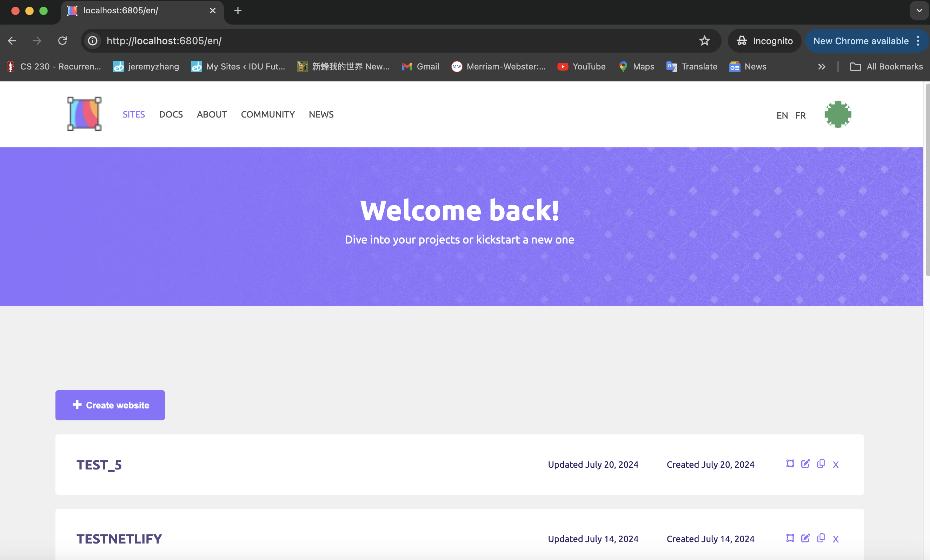The height and width of the screenshot is (560, 930).
Task: Click the edit pencil icon for TESTNETLIFY
Action: [805, 538]
